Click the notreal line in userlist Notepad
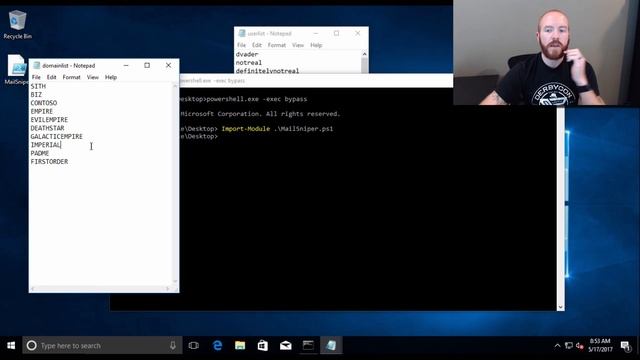Screen dimensions: 640x360 tap(249, 62)
